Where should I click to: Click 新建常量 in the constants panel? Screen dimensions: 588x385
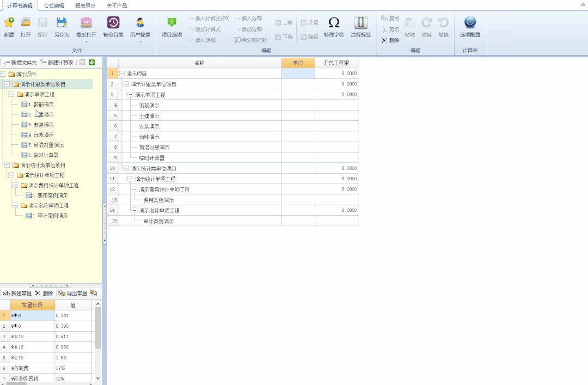(x=17, y=293)
